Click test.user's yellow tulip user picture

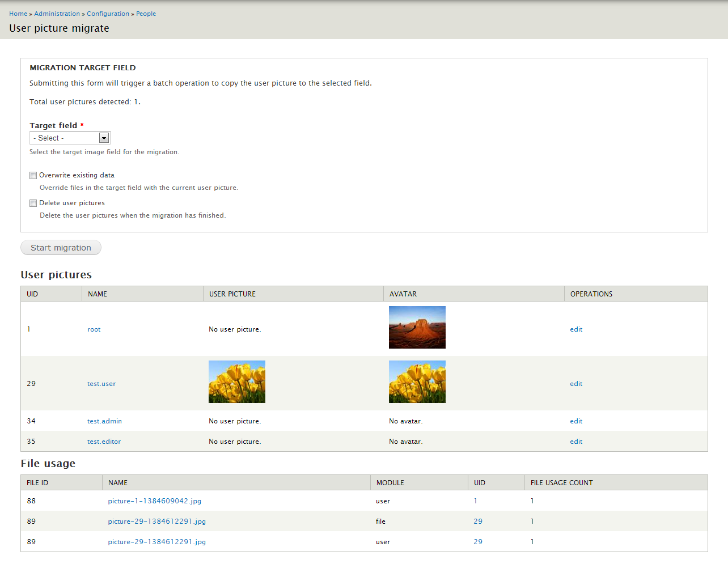tap(236, 381)
